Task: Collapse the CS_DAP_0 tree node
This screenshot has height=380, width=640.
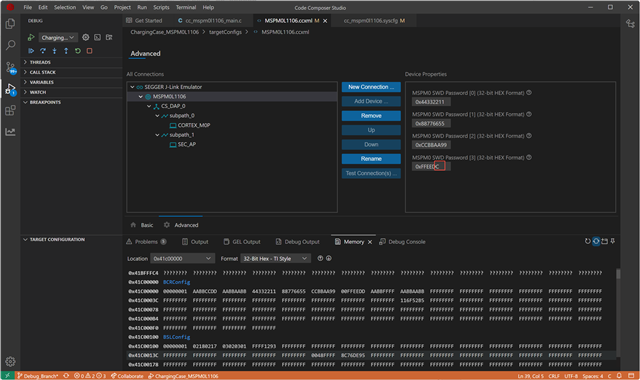Action: (149, 106)
